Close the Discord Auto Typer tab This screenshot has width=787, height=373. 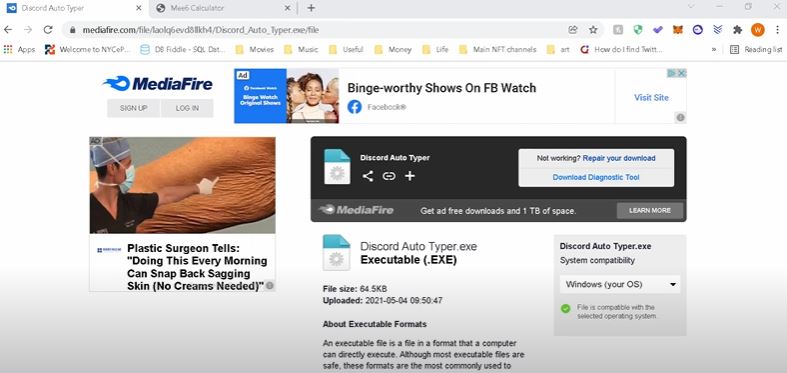(139, 8)
